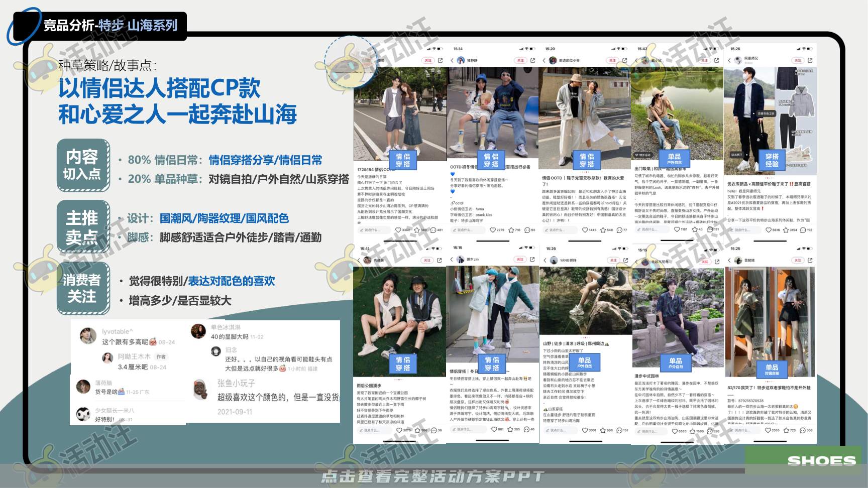The width and height of the screenshot is (868, 488).
Task: Go back from 猪静静's post
Action: click(452, 60)
